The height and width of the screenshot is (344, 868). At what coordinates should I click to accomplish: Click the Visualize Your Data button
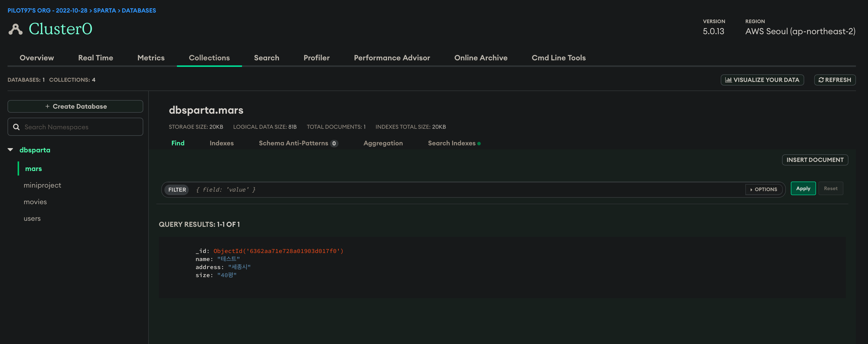pos(762,80)
